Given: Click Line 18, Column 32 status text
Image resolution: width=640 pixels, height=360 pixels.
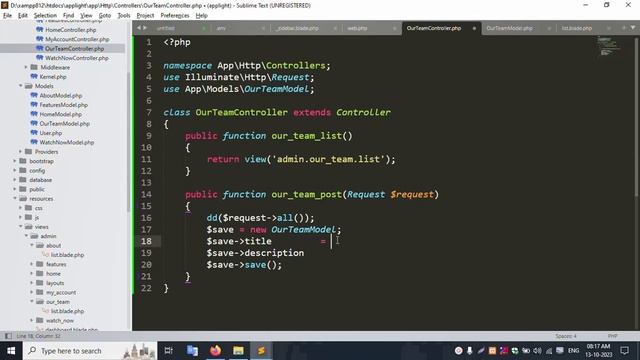Looking at the screenshot, I should (x=38, y=336).
